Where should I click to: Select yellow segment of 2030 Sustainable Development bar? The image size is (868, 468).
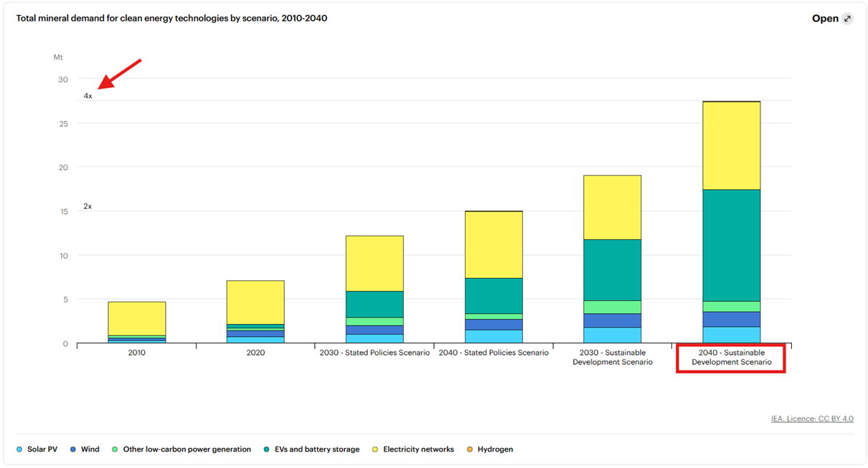click(x=612, y=207)
